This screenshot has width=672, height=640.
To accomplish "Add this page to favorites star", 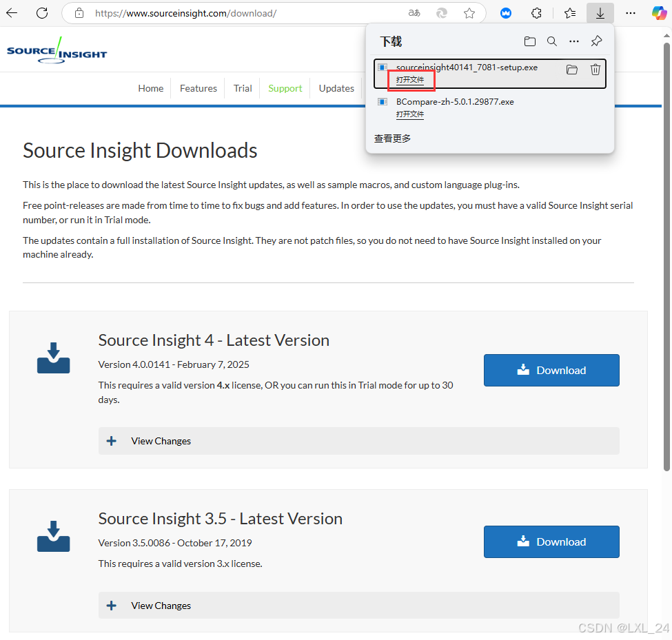I will pos(469,13).
